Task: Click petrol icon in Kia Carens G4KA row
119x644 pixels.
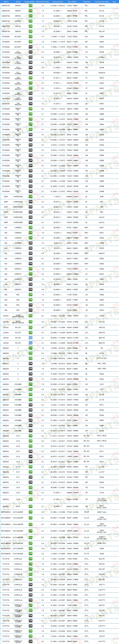Action: [x=30, y=238]
